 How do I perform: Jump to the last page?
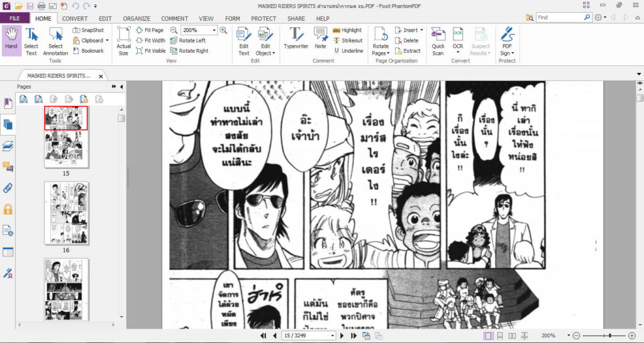pos(353,335)
